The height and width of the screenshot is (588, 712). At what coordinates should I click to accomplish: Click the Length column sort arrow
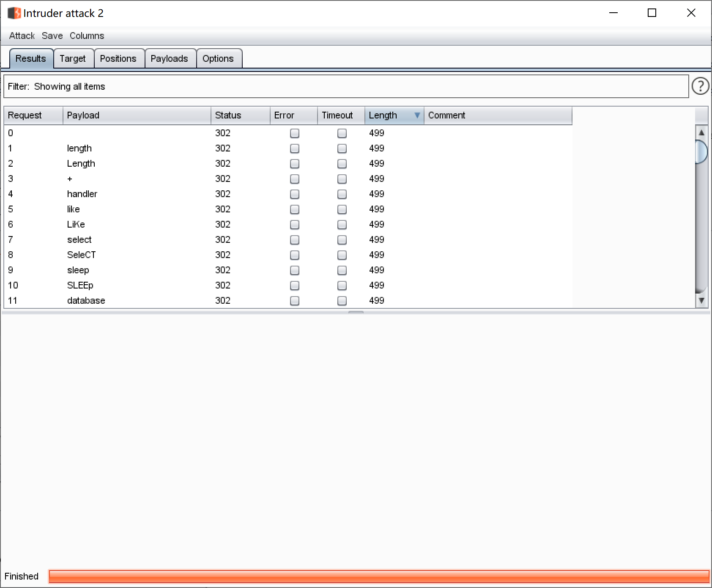[x=417, y=115]
